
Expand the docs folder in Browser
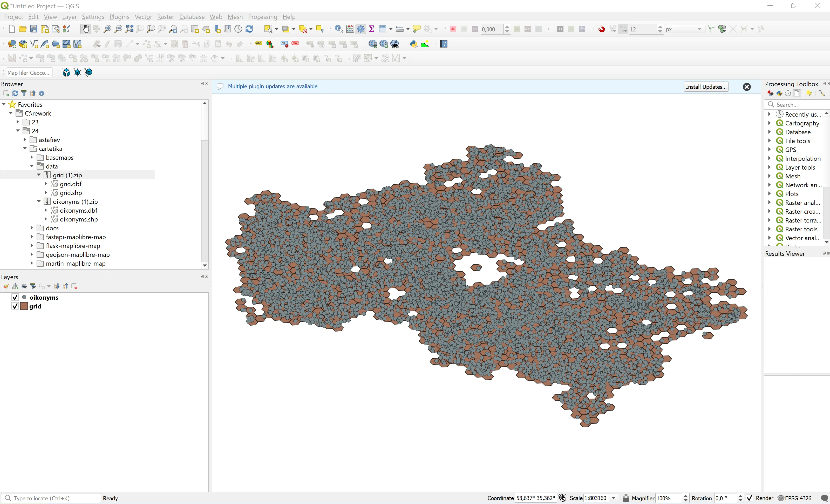[32, 228]
